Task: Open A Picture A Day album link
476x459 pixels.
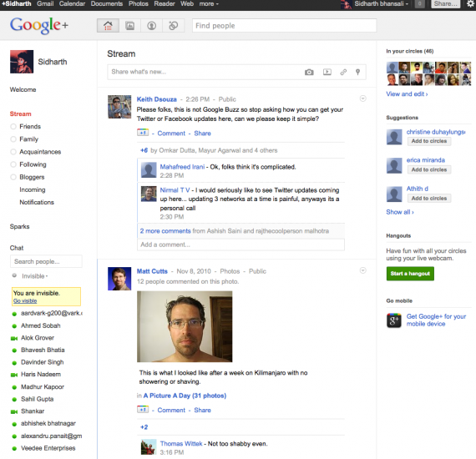Action: click(x=185, y=396)
